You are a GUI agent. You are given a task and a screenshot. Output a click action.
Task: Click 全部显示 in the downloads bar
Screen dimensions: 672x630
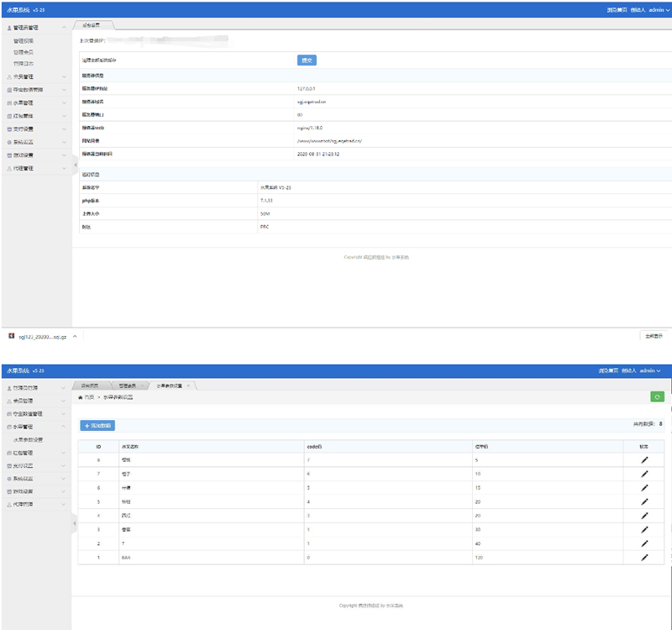point(653,336)
